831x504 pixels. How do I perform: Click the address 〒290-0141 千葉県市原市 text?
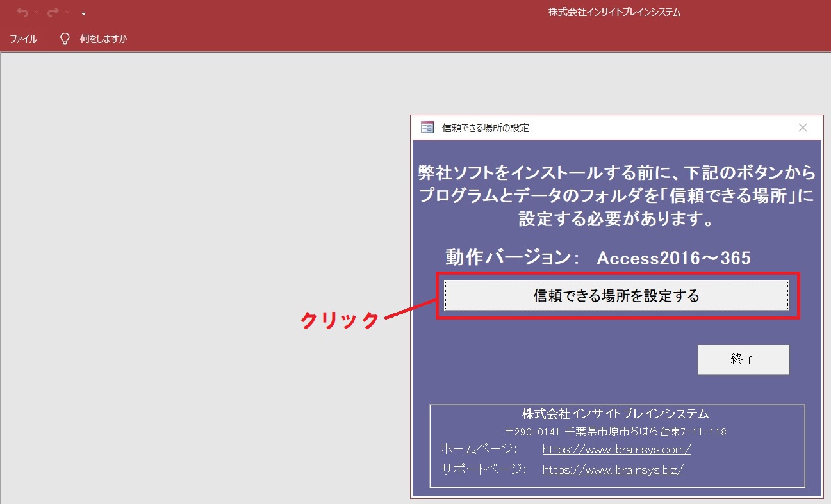(616, 432)
